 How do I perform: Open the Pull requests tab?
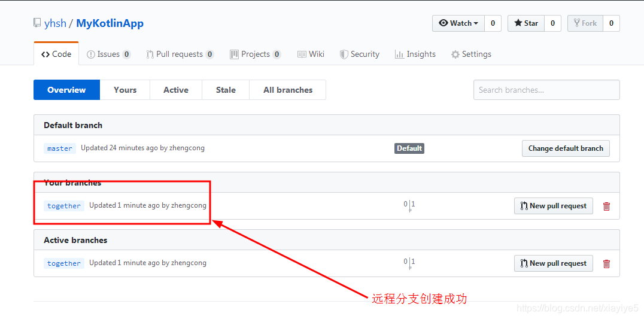pos(180,54)
